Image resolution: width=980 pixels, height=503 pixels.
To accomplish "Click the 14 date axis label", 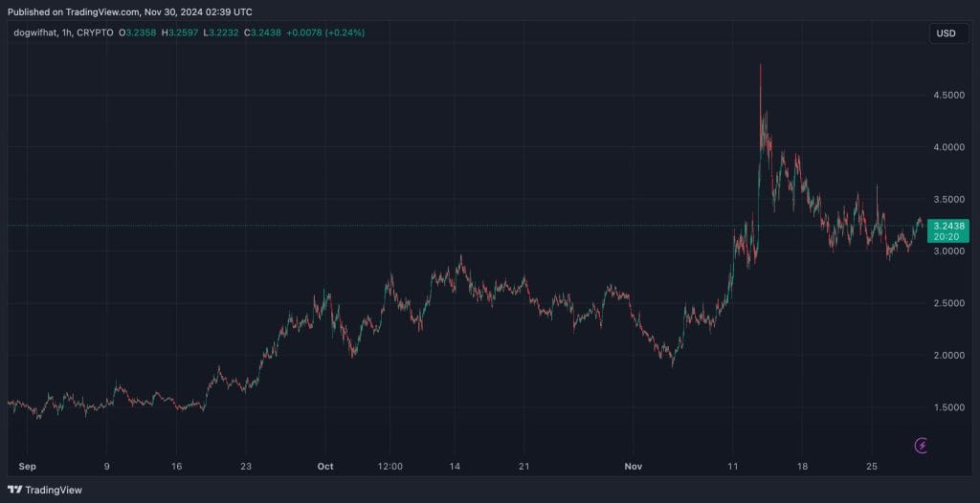I will tap(455, 466).
